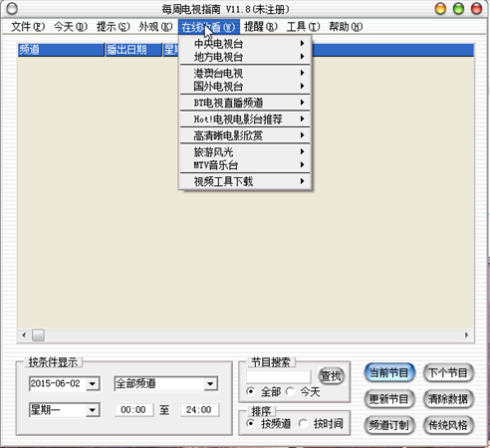Open the date dropdown 2015-06-02
490x448 pixels.
[93, 384]
